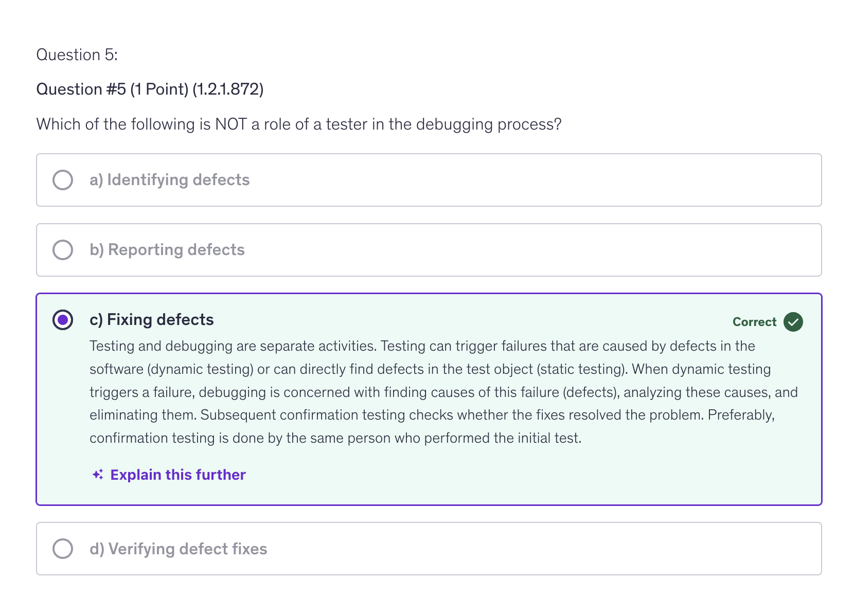Click the Question 5 heading
The image size is (854, 616).
[77, 55]
